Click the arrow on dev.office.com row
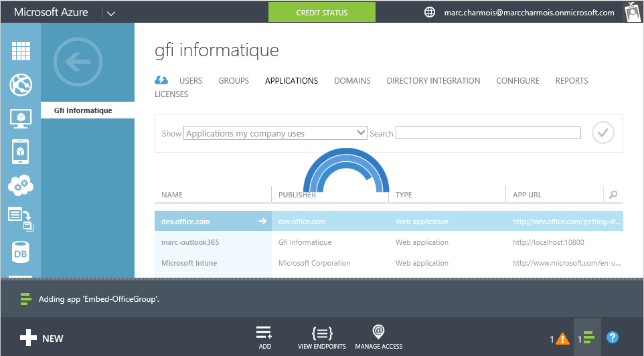Viewport: 644px width, 356px height. 262,221
